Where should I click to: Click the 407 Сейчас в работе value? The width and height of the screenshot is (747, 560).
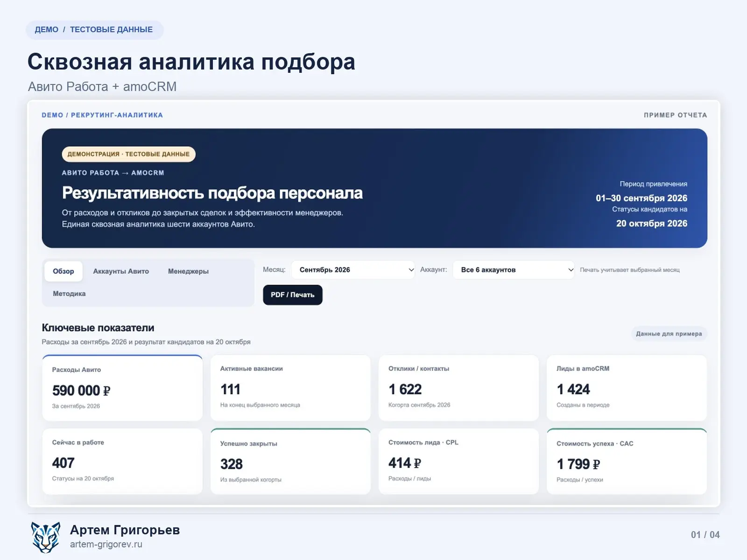point(63,463)
